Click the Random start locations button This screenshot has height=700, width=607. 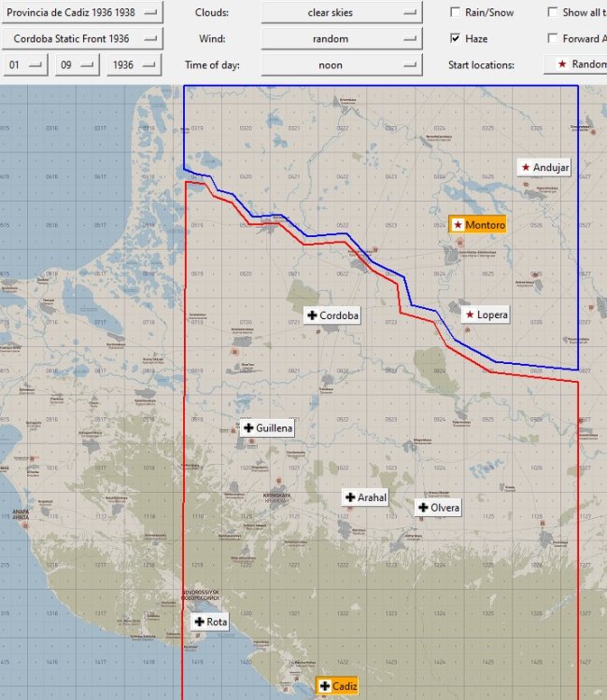tap(576, 64)
